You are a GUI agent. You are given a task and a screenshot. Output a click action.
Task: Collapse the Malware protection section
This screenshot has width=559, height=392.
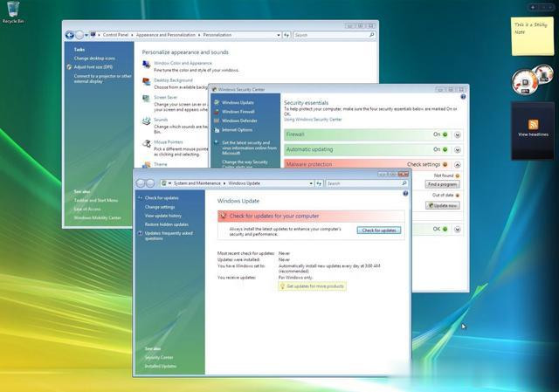pyautogui.click(x=458, y=165)
